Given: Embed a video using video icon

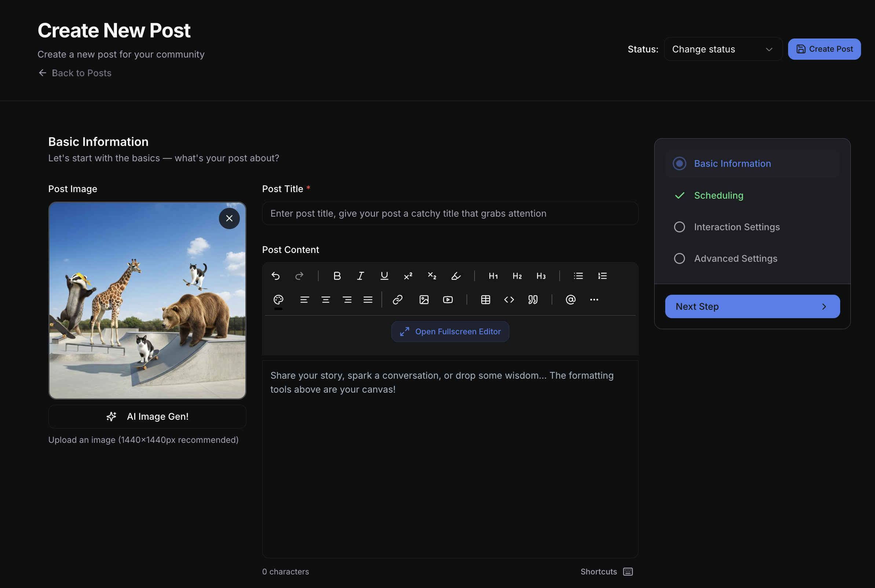Looking at the screenshot, I should click(448, 299).
